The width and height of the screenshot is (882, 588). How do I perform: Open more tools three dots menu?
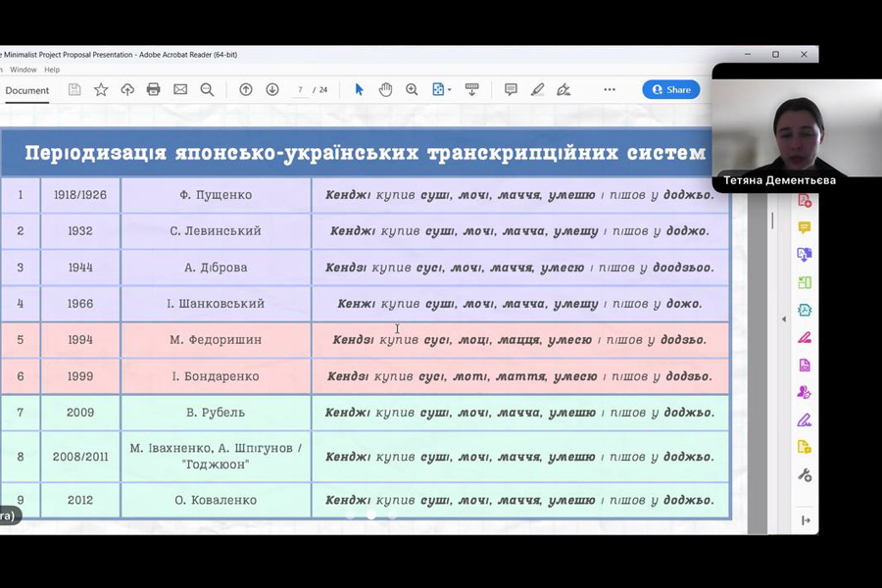610,89
